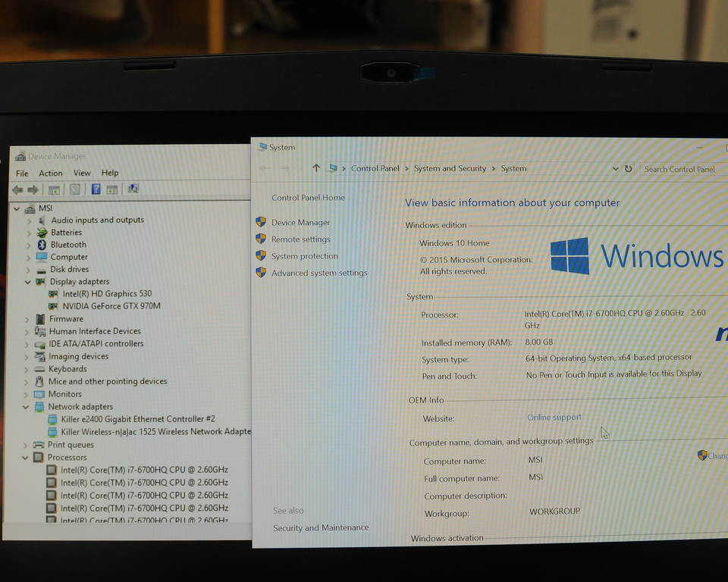Click System and Security in breadcrumb
This screenshot has height=582, width=728.
coord(450,168)
